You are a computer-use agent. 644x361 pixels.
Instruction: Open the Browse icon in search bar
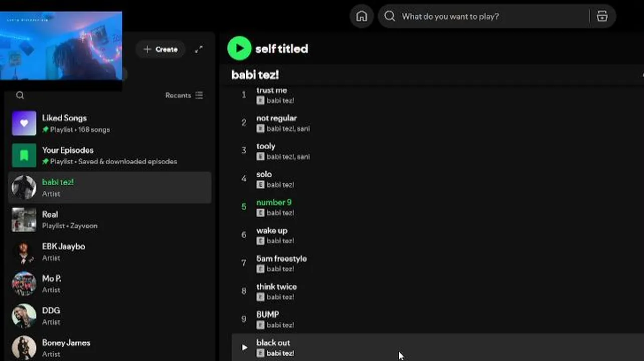602,17
